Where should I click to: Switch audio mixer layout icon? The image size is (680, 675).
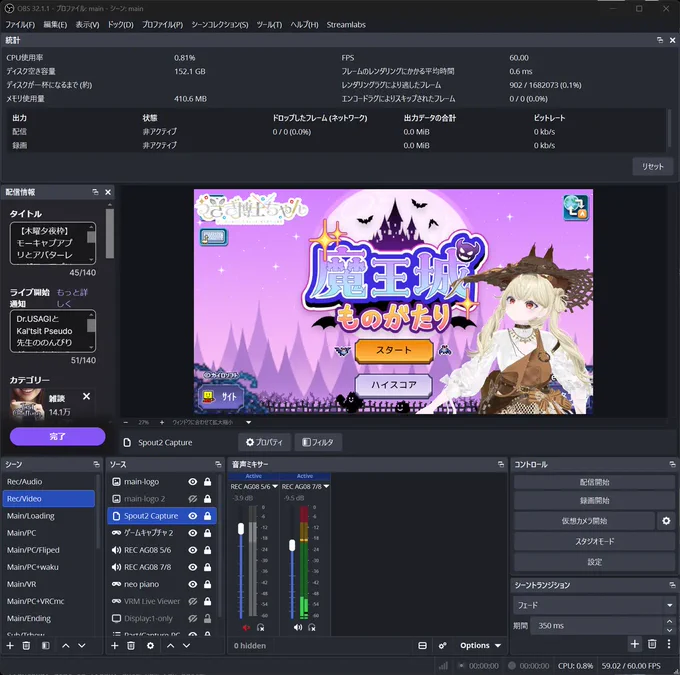pos(422,646)
